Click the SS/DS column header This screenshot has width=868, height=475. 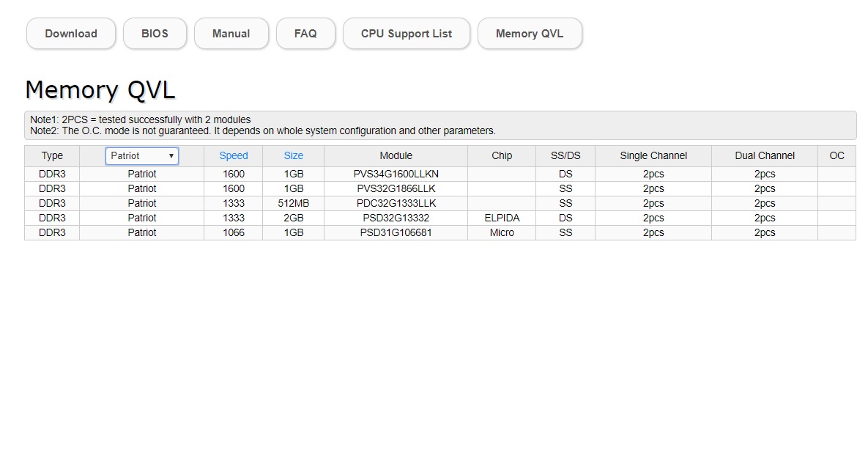coord(565,155)
